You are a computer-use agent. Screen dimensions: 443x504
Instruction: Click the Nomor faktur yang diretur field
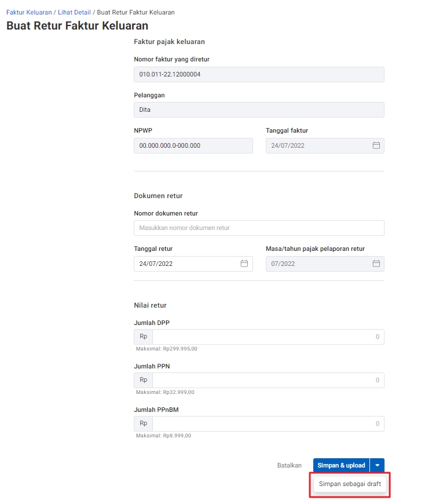click(259, 74)
